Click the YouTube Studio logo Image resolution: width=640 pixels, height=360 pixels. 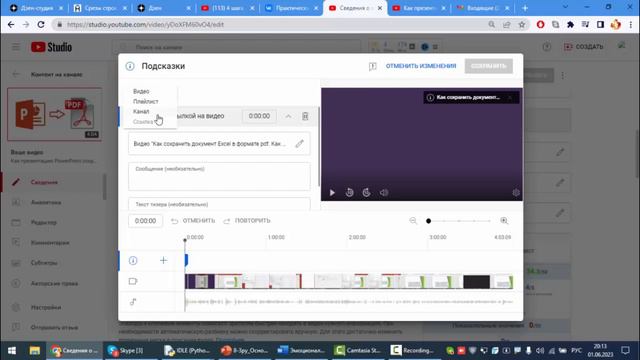[51, 47]
